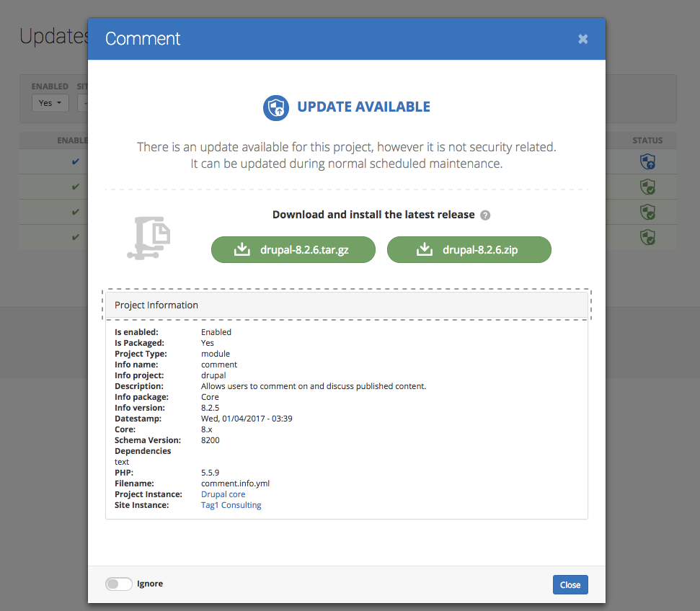Select the Info package value 'Core'
The height and width of the screenshot is (611, 700).
210,397
